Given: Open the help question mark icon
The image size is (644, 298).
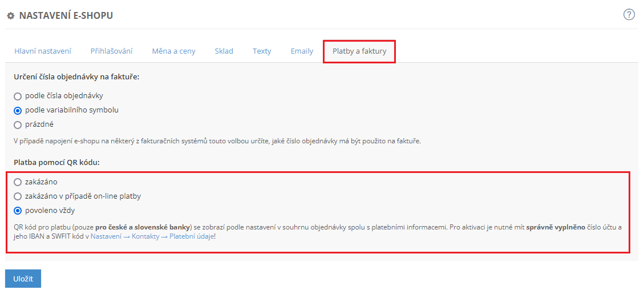Looking at the screenshot, I should click(629, 15).
